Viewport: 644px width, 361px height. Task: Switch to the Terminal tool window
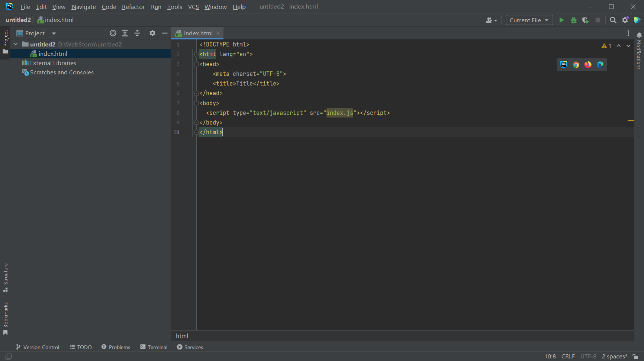click(154, 347)
